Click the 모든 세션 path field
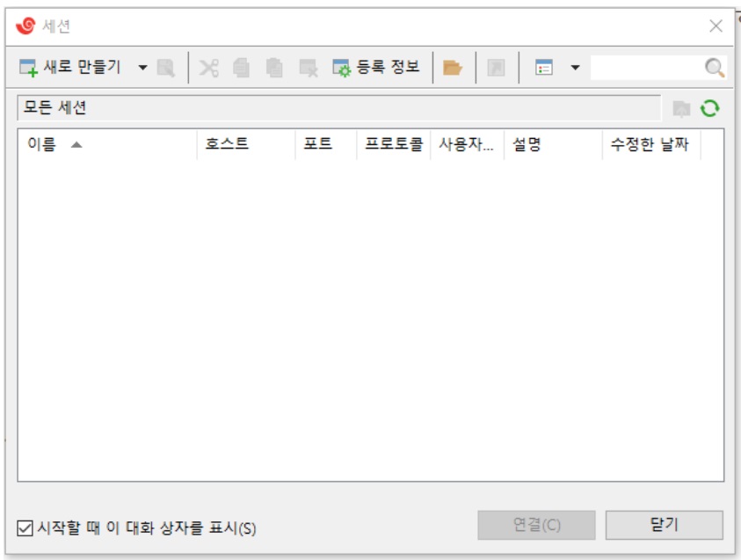Viewport: 741px width, 560px height. pos(338,108)
